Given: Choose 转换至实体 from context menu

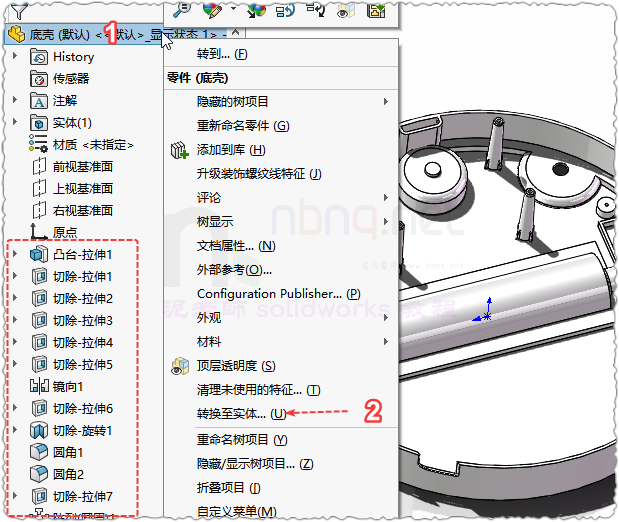Looking at the screenshot, I should click(241, 413).
